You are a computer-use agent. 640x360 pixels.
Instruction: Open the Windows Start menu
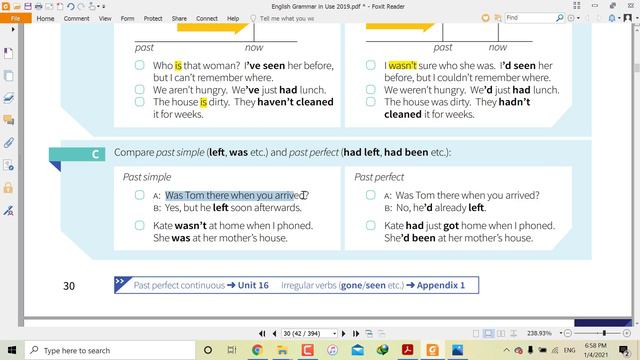(12, 350)
